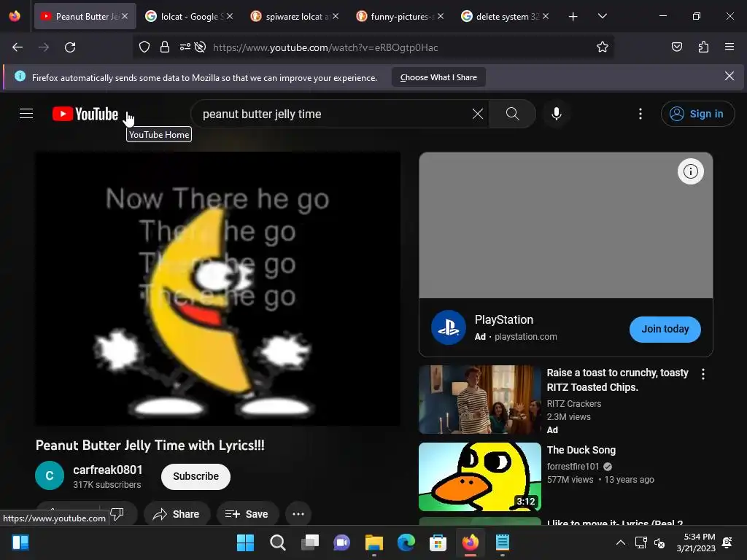Switch to the lolcat Google tab
Image resolution: width=747 pixels, height=560 pixels.
coord(188,17)
